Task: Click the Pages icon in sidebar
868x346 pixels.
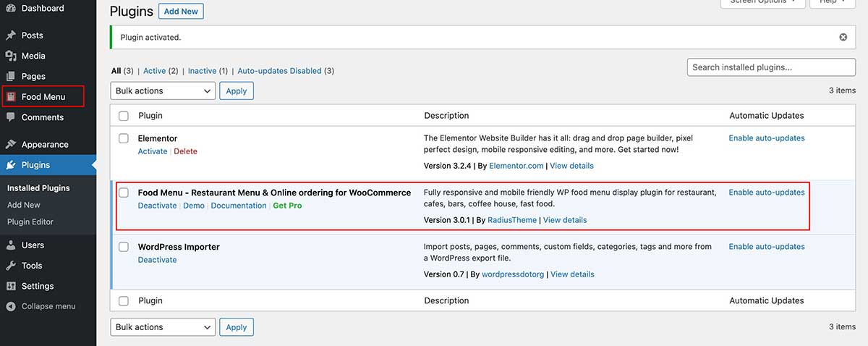Action: tap(11, 76)
